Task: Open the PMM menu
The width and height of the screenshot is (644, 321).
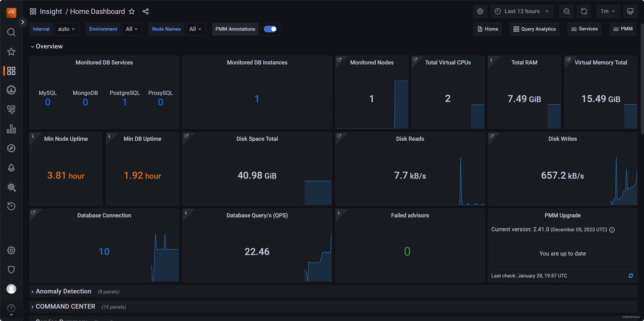Action: pyautogui.click(x=623, y=29)
